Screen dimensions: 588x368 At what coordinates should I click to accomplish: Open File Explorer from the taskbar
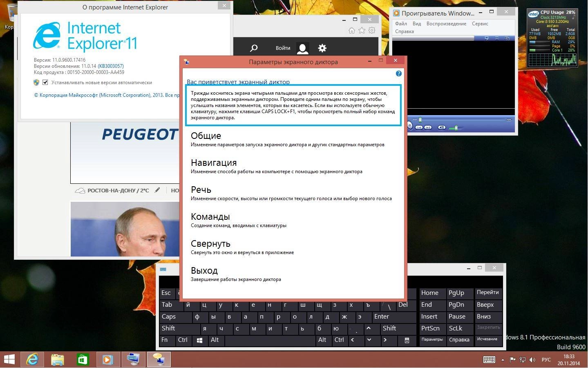(x=57, y=359)
